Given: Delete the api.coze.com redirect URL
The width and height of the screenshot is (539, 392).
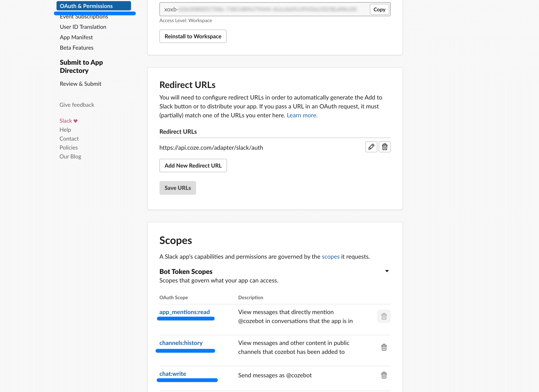Looking at the screenshot, I should pos(385,147).
